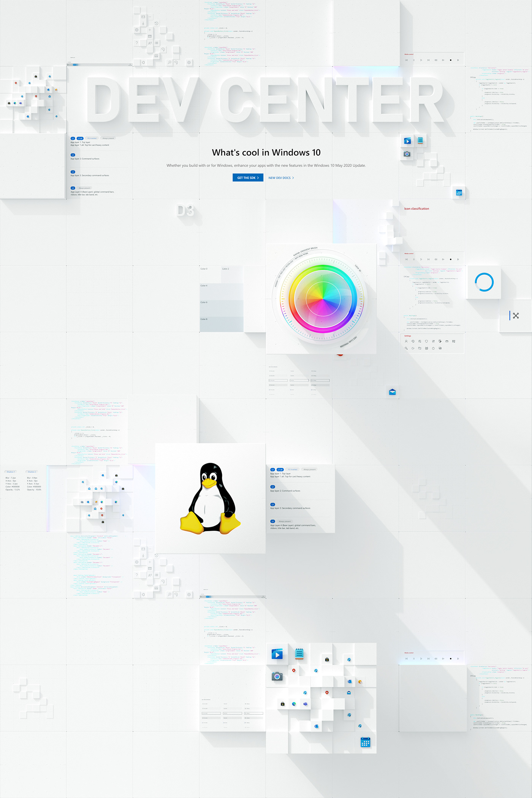Click the "RADIAL GRADIENT BRUSH" label on the wheel
Screen dimensions: 532x798
(x=305, y=251)
